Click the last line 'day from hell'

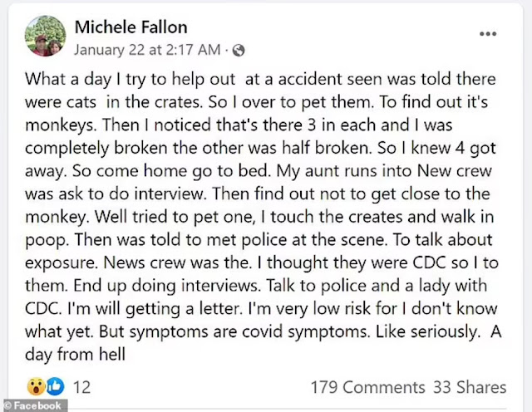pyautogui.click(x=75, y=355)
